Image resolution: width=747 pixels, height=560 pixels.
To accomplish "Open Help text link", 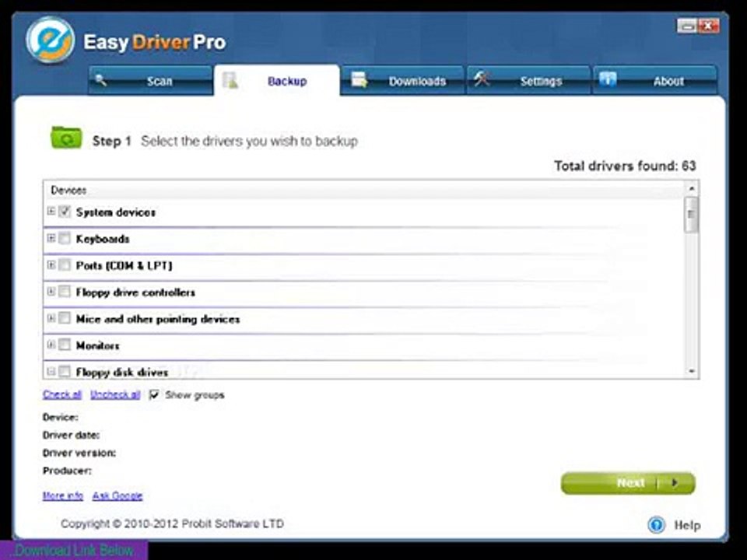I will (x=687, y=525).
